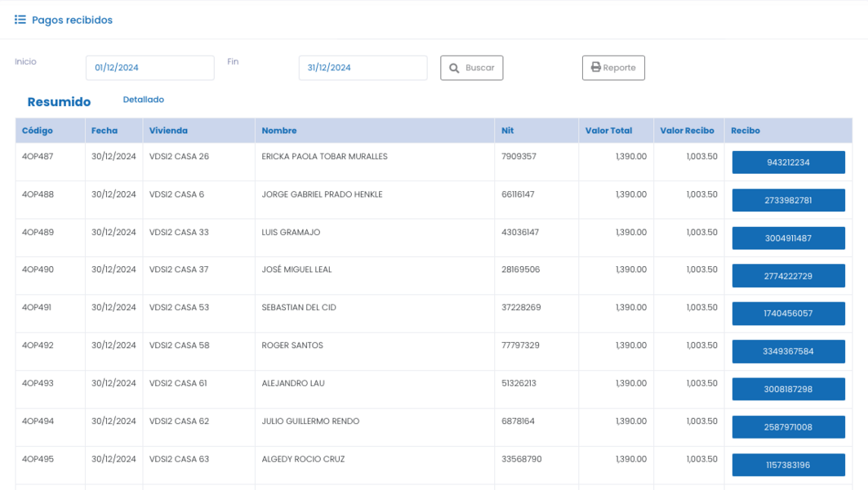
Task: Open receipt 3004911487 for Luis Gramajo
Action: tap(788, 238)
